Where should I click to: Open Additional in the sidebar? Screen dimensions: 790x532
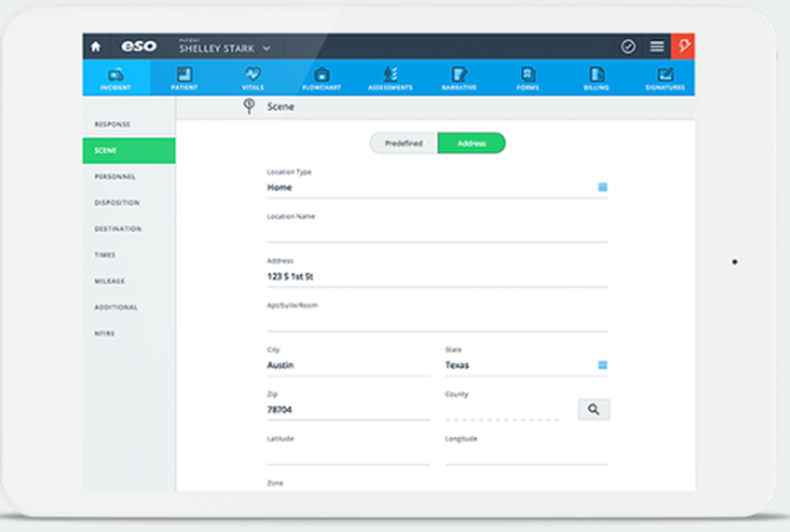(x=129, y=308)
